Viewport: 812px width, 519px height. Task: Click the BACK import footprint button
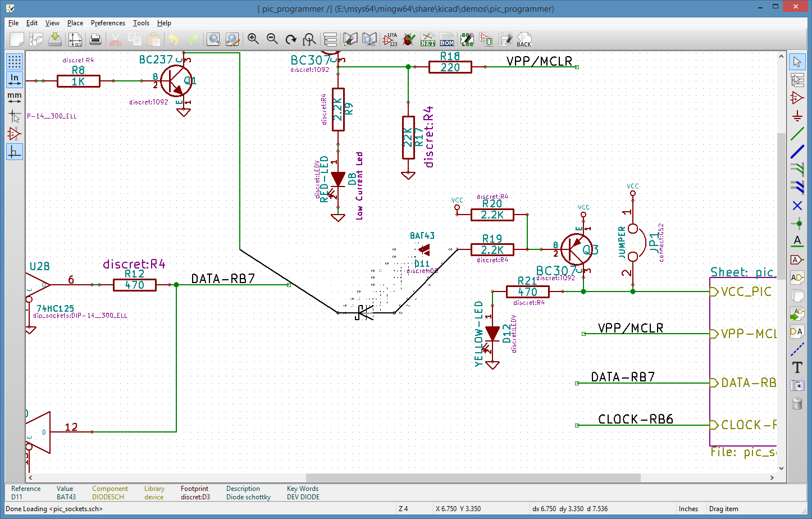pos(524,39)
